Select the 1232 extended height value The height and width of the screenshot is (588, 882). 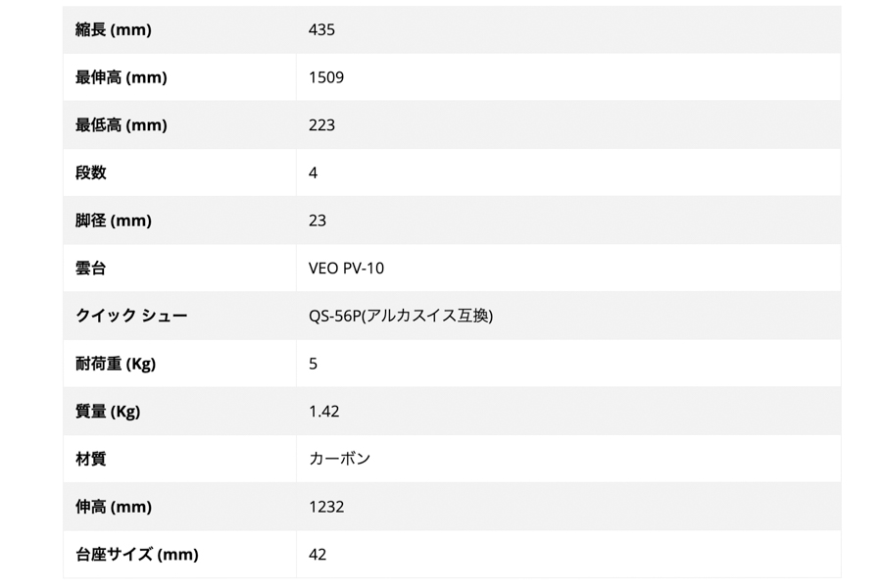[326, 507]
